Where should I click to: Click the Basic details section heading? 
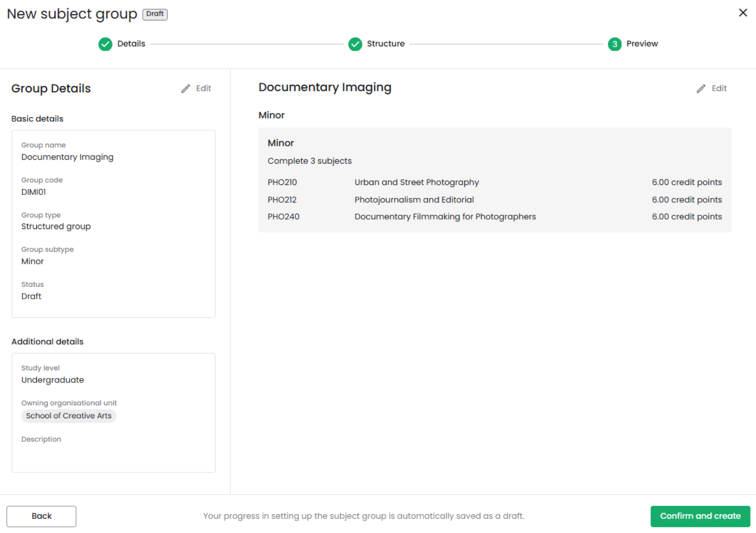pos(37,119)
